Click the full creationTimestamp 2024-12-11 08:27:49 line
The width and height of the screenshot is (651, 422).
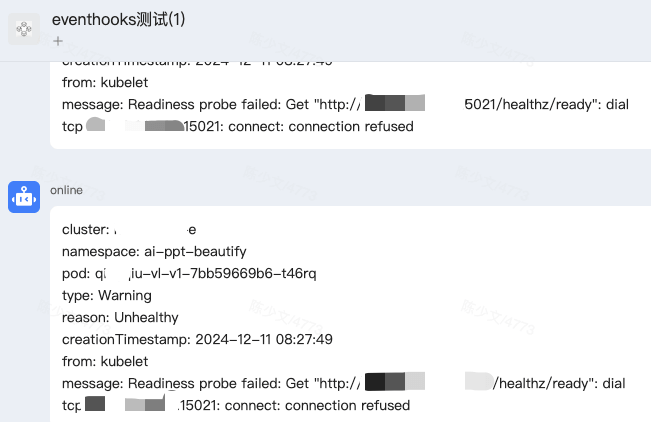pos(197,339)
